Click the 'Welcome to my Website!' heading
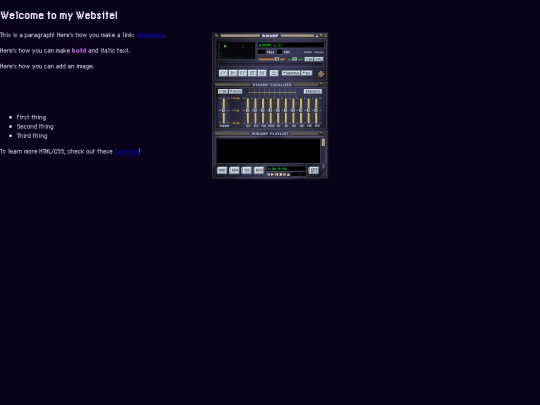This screenshot has width=540, height=405. tap(59, 15)
